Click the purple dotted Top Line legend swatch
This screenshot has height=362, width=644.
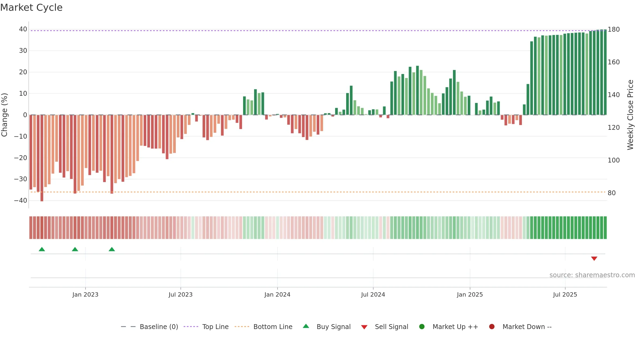[x=191, y=327]
